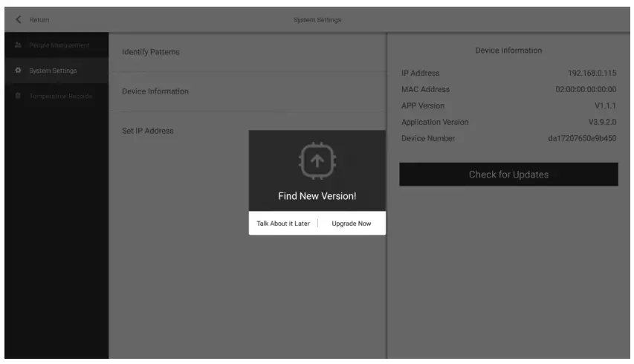634x364 pixels.
Task: Click the Temperature Records clipboard icon
Action: [x=18, y=95]
